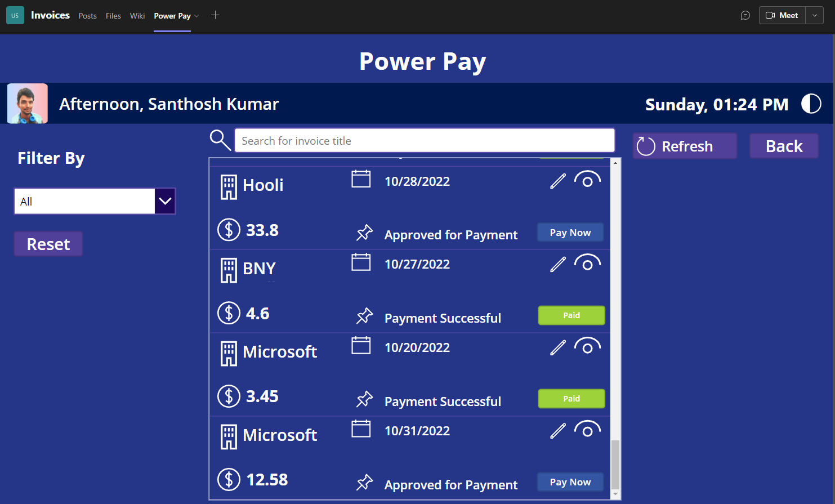This screenshot has width=835, height=504.
Task: Click the calendar icon beside 10/31/2022
Action: 361,429
